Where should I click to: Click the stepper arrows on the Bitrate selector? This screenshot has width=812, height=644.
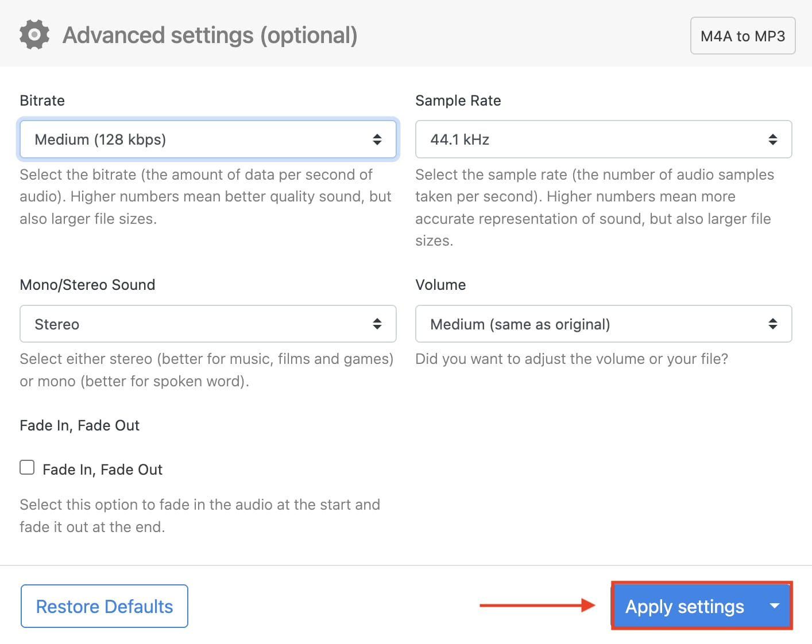click(377, 139)
